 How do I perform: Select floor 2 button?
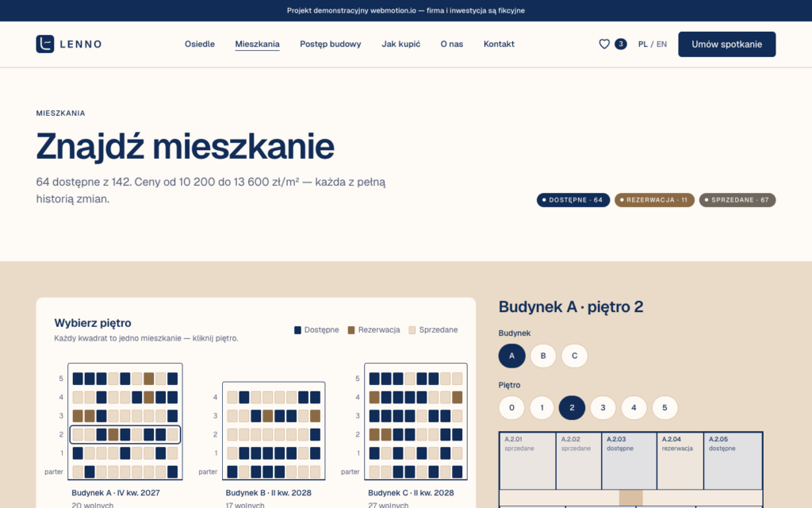click(x=572, y=407)
